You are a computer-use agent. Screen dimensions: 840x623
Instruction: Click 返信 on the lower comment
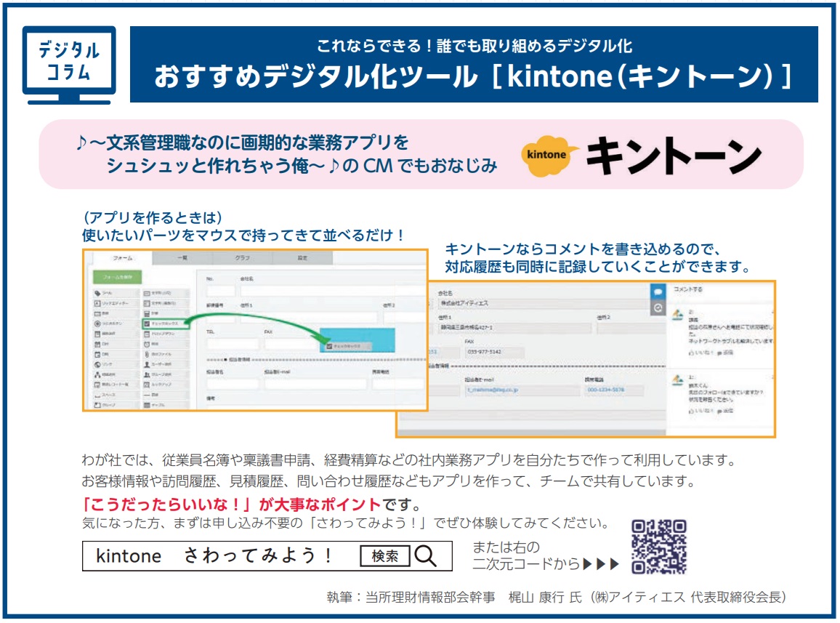tap(724, 411)
